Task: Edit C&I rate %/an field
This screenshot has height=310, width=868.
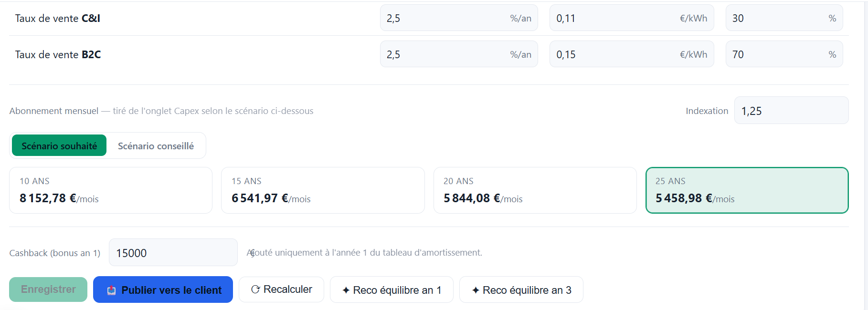Action: pyautogui.click(x=444, y=18)
